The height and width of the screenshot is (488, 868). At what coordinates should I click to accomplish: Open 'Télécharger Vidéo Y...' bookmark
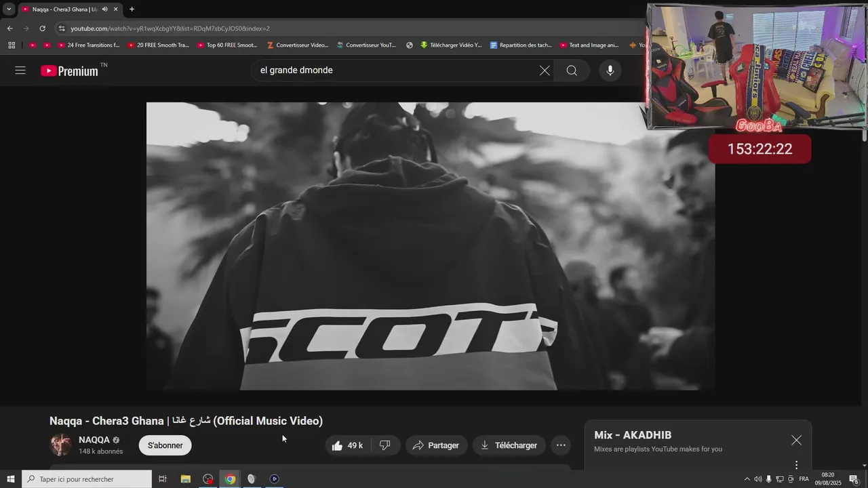pyautogui.click(x=450, y=45)
